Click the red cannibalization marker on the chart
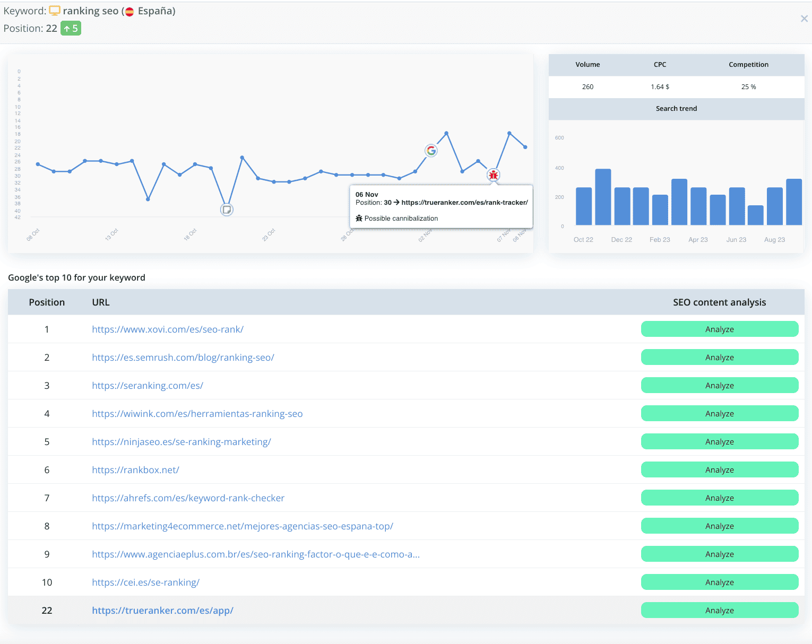 [493, 175]
